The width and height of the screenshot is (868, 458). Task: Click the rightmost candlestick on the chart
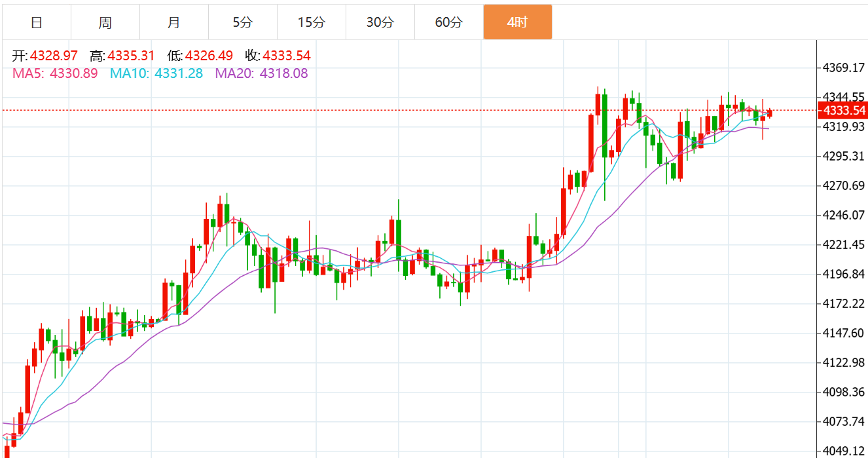tap(770, 113)
